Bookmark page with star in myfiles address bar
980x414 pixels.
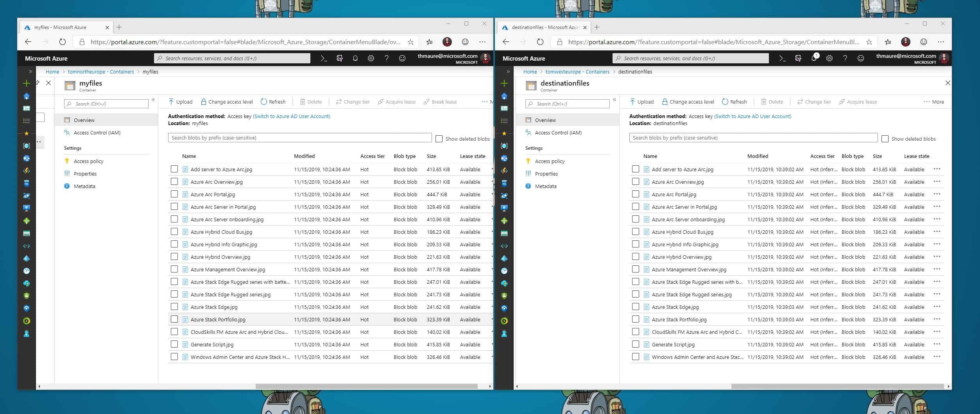pos(410,42)
